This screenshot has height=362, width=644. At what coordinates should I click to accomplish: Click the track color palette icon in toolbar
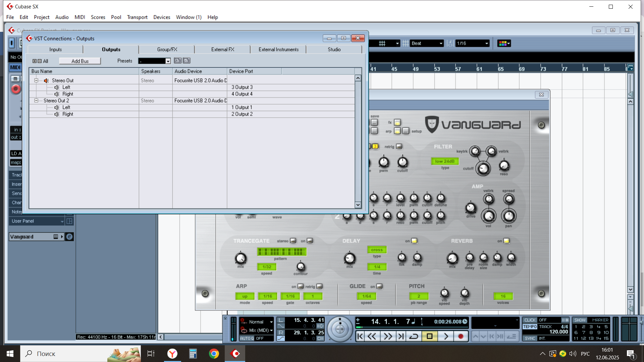504,43
